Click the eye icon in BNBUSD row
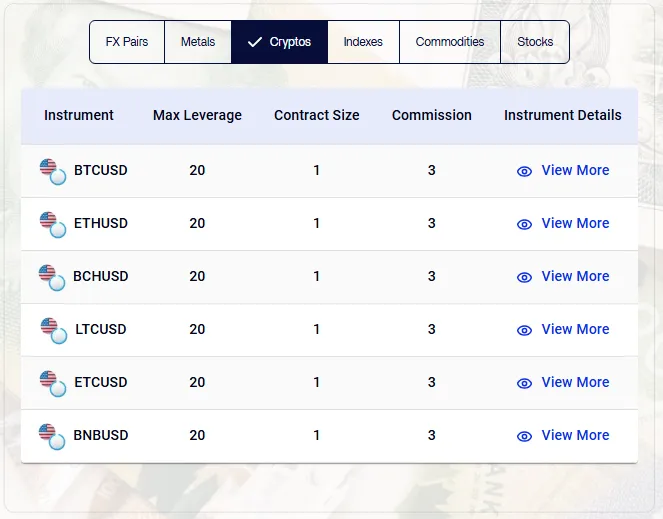The width and height of the screenshot is (663, 519). (x=524, y=436)
